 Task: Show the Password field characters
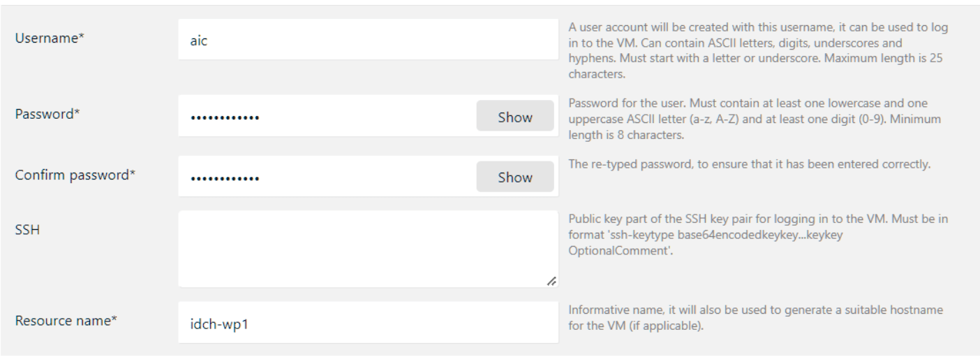pos(515,117)
